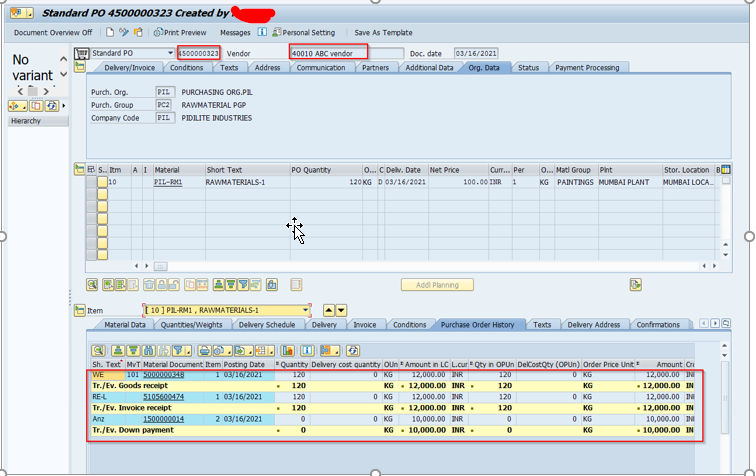
Task: Open Personal Setting
Action: click(304, 32)
